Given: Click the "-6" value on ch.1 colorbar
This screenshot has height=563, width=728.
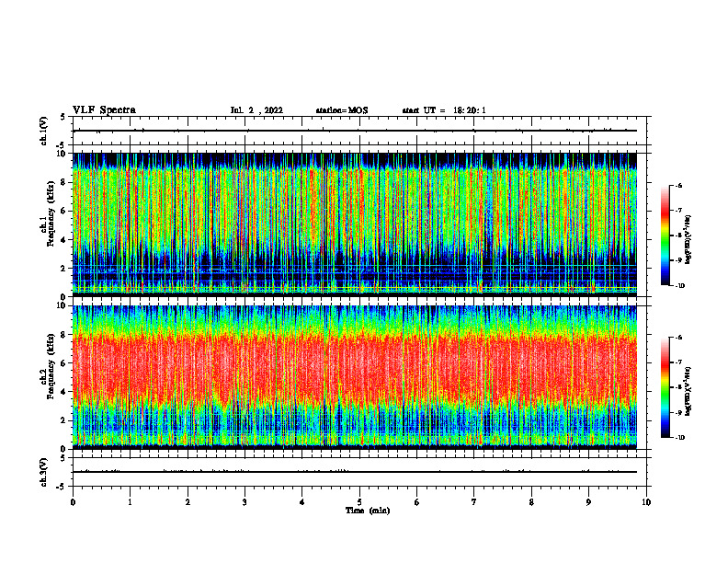Looking at the screenshot, I should pos(678,185).
